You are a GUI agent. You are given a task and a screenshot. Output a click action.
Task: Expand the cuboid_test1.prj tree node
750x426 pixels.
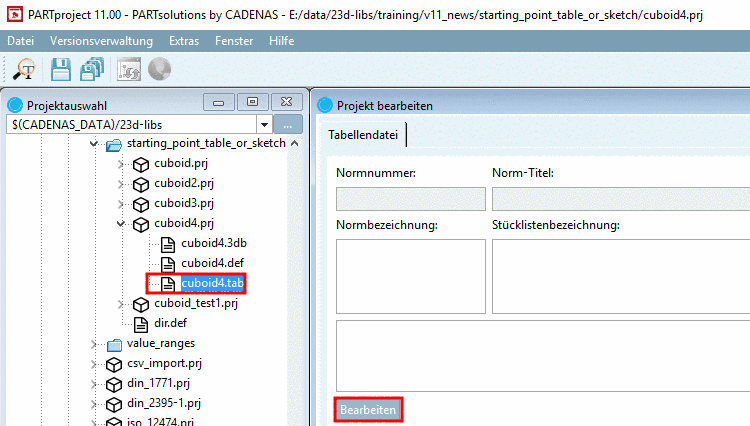121,305
